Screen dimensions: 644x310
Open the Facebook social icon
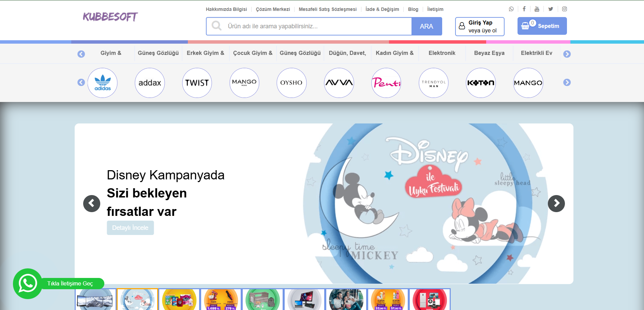[524, 9]
